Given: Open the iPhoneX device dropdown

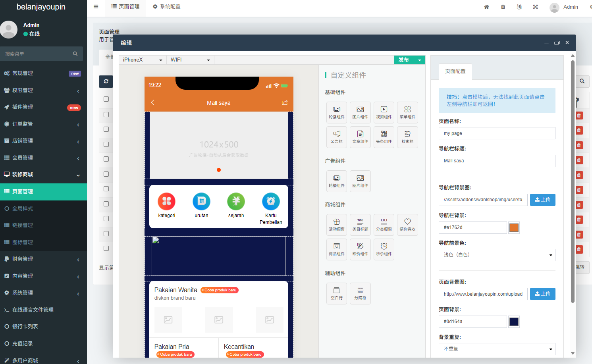Looking at the screenshot, I should [142, 60].
